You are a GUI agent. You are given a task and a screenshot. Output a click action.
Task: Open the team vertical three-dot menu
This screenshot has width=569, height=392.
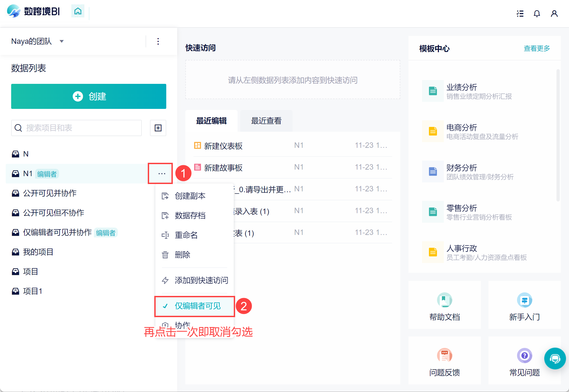(158, 41)
